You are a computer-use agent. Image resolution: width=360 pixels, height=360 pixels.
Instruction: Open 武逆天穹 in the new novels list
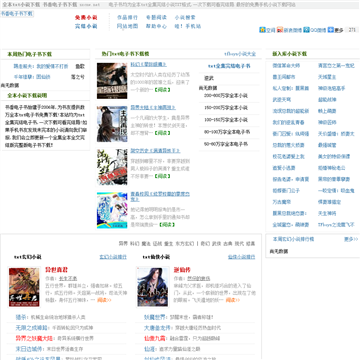(x=282, y=100)
